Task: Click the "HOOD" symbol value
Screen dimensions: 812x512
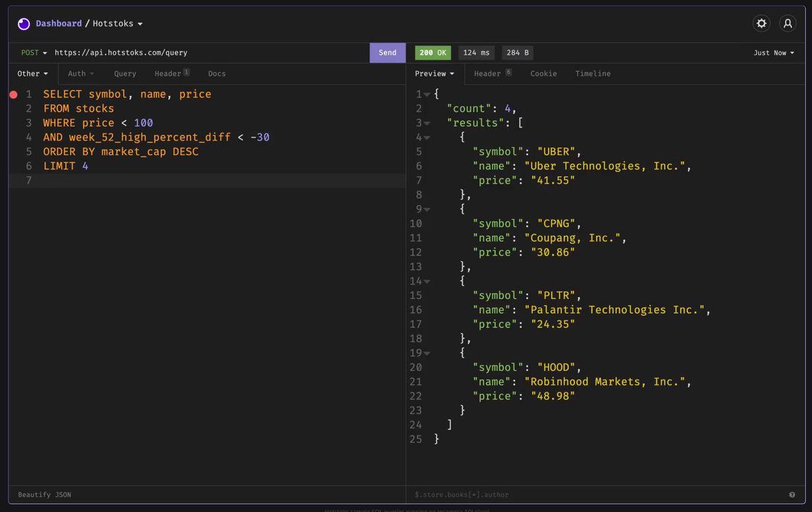Action: (x=556, y=367)
